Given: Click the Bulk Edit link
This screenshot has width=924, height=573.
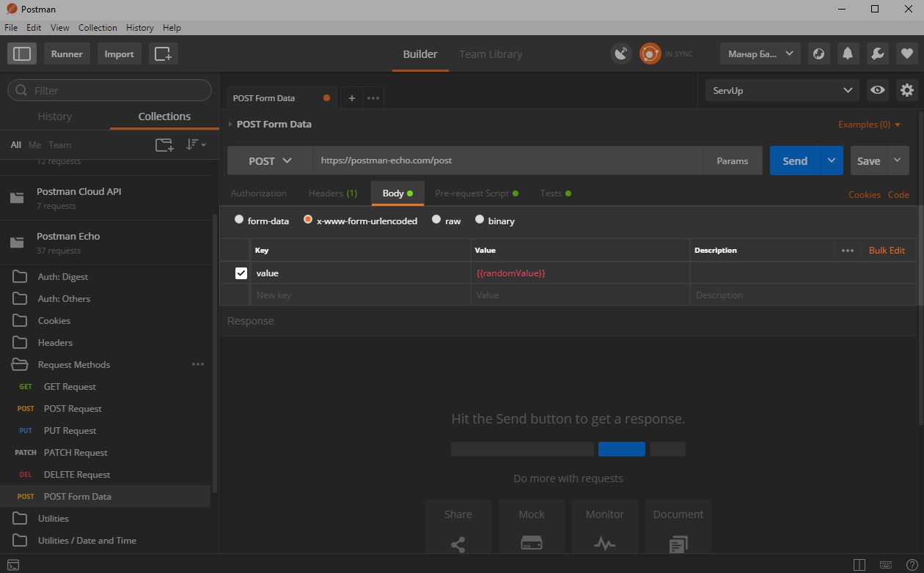Looking at the screenshot, I should (887, 251).
